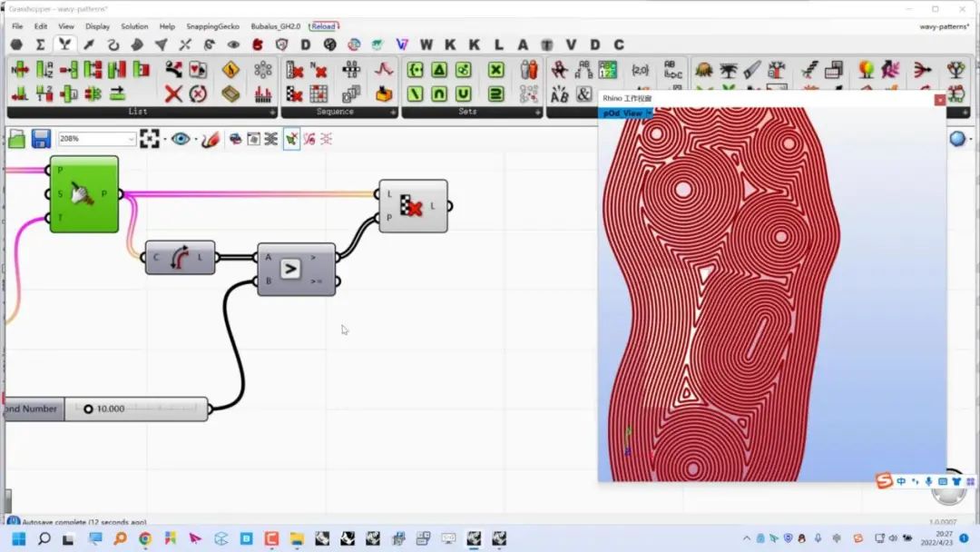Switch to the A plugin tab
980x552 pixels.
click(523, 45)
